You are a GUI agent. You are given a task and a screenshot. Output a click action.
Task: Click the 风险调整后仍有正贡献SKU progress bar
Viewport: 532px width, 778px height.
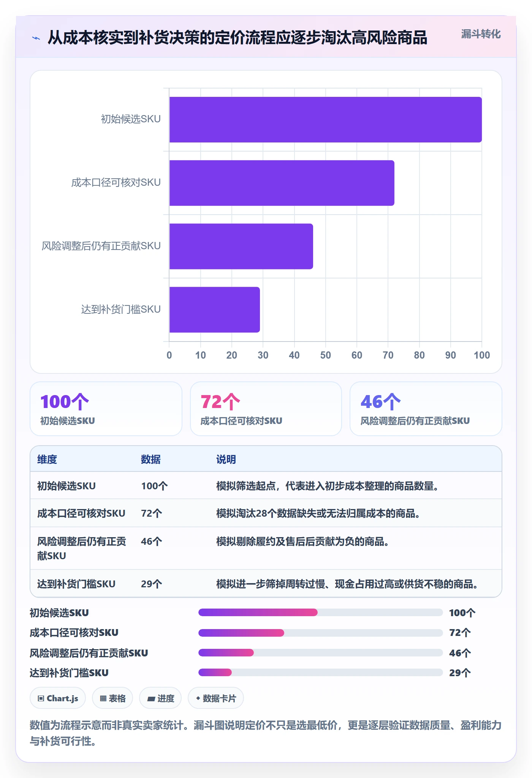pyautogui.click(x=321, y=653)
